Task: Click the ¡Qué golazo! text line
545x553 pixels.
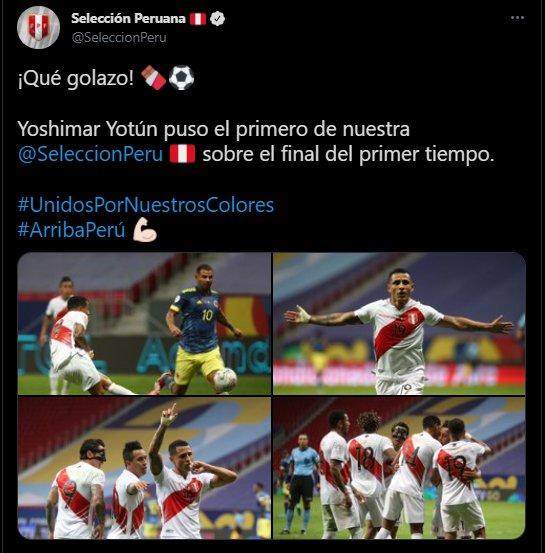Action: tap(76, 78)
